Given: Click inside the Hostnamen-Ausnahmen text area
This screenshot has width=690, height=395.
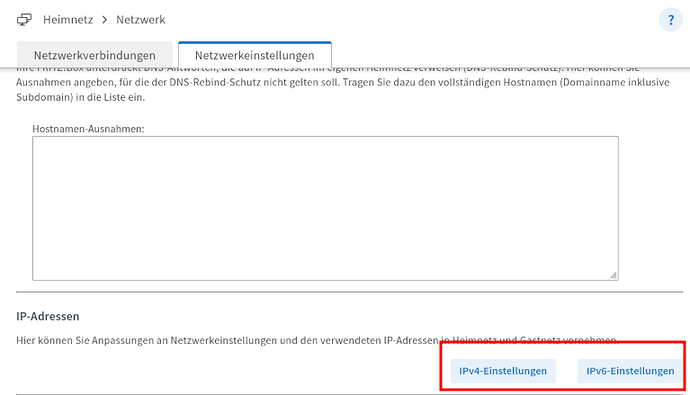Looking at the screenshot, I should coord(325,208).
